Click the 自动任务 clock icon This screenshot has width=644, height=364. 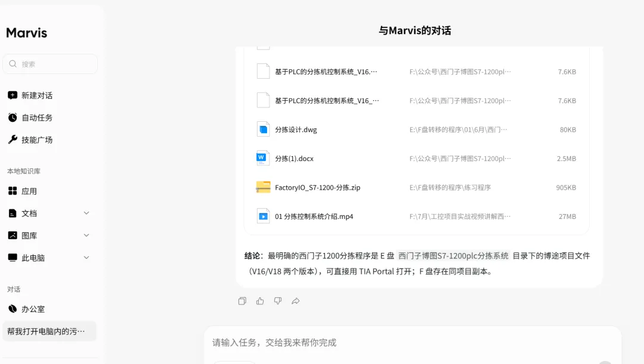[x=13, y=118]
